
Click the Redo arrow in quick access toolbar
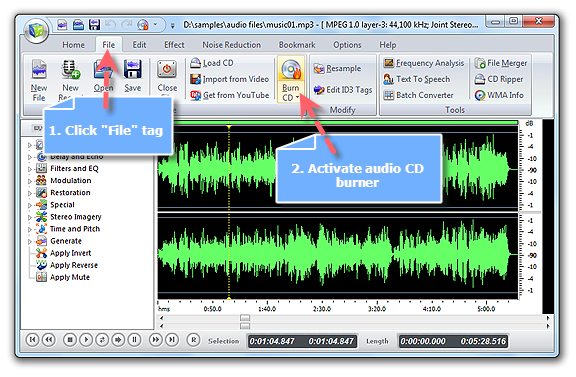pos(126,25)
